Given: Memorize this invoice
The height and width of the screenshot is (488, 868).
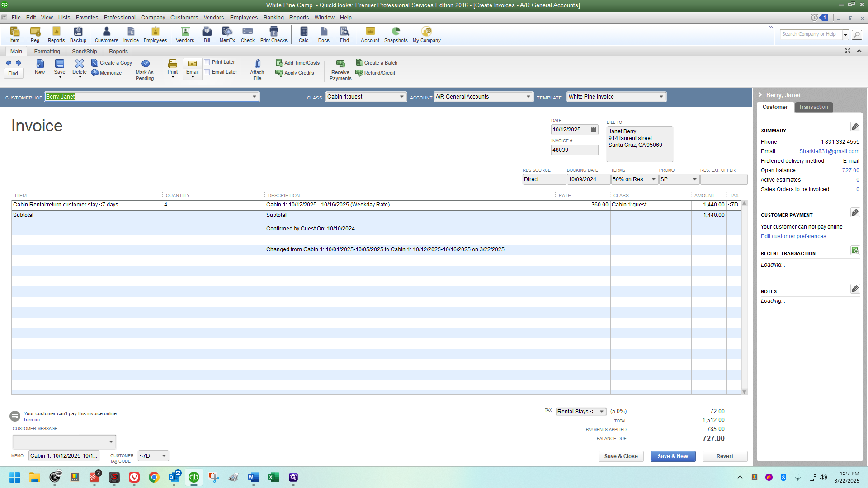Looking at the screenshot, I should click(107, 73).
